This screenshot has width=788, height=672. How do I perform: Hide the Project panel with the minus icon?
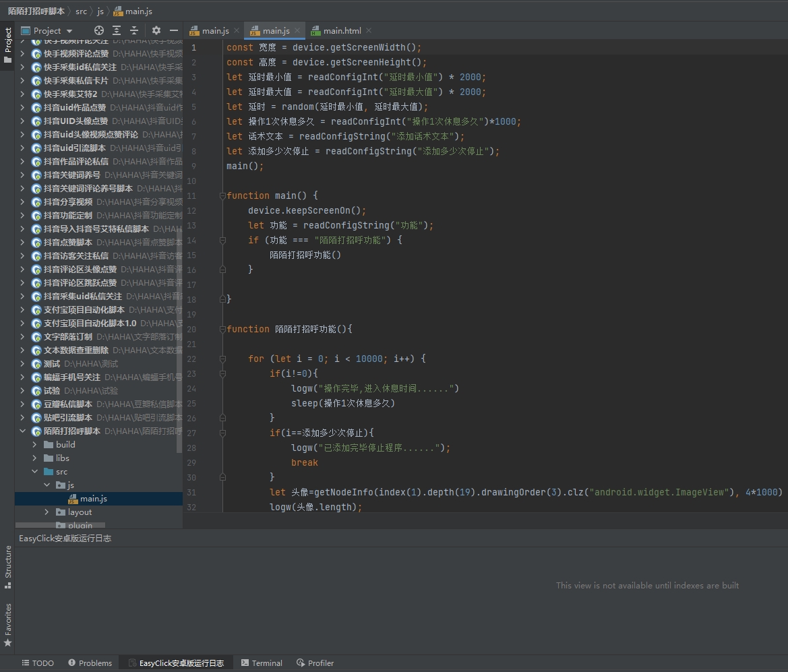click(x=174, y=30)
